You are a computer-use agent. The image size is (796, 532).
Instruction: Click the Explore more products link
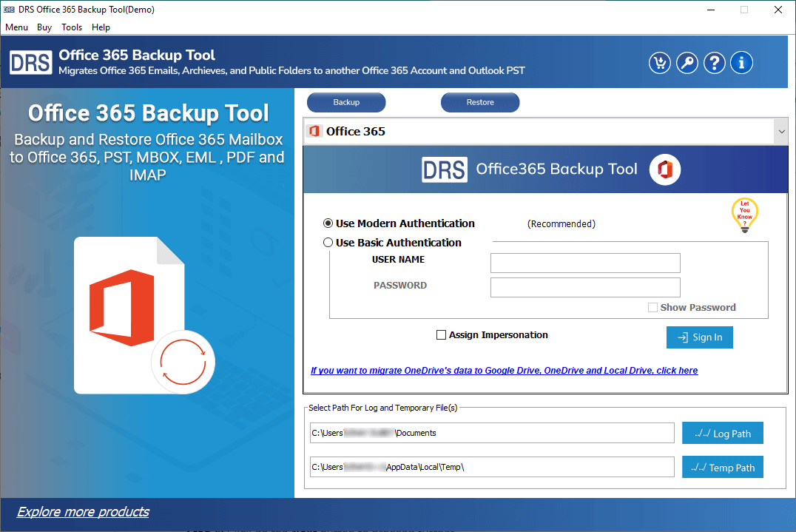point(82,511)
